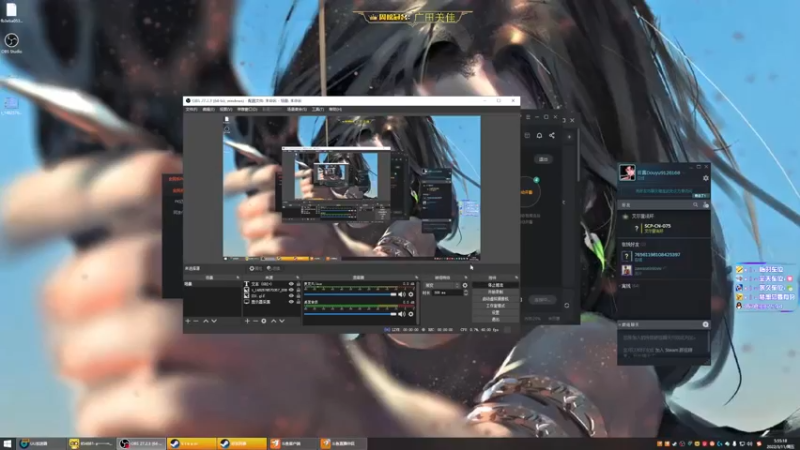Toggle visibility of the display capture source
Screen dimensions: 800x450
(291, 302)
